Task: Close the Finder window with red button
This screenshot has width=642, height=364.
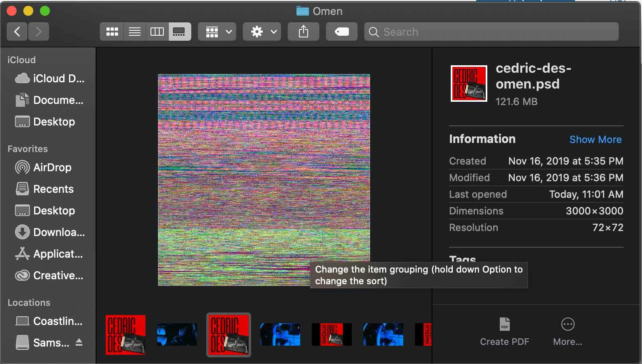Action: pos(12,11)
